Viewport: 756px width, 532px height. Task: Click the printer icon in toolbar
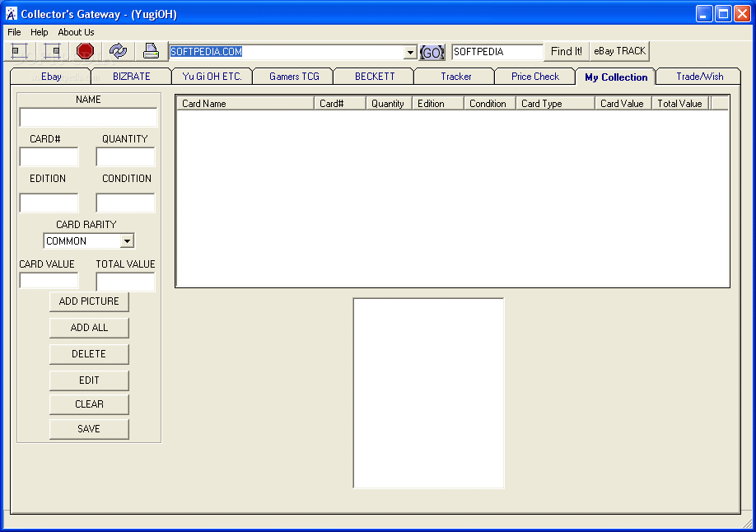(151, 50)
